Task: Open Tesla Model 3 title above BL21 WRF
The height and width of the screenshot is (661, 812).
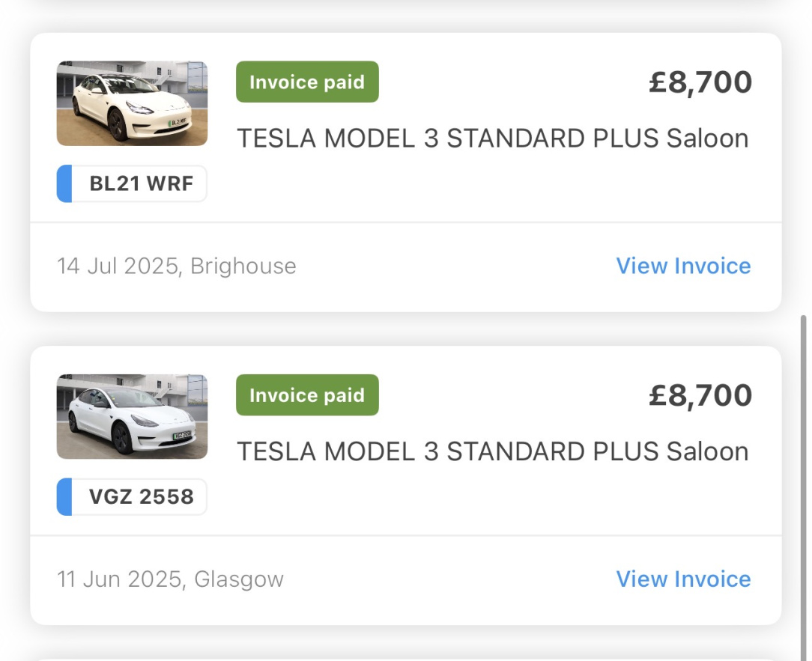Action: (492, 138)
